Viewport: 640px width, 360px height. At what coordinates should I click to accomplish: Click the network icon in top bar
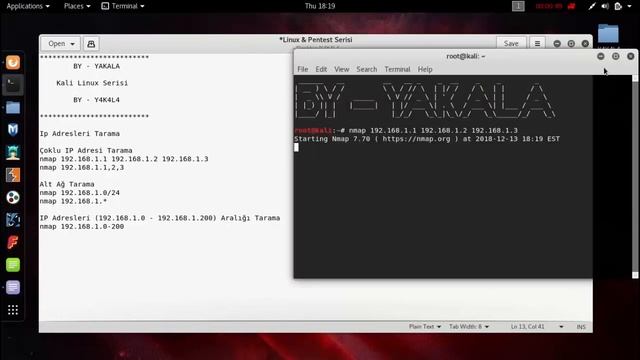tap(591, 6)
